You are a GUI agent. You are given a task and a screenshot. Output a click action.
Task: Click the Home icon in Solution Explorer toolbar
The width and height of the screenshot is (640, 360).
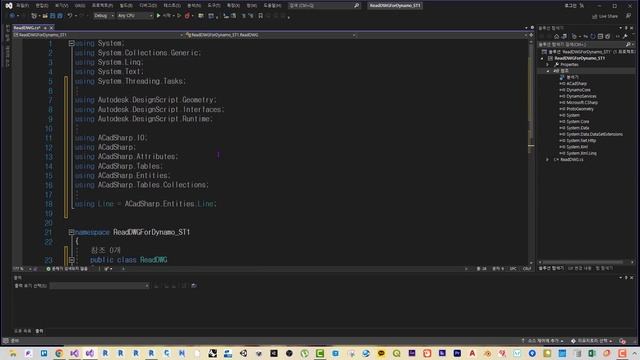tap(556, 36)
